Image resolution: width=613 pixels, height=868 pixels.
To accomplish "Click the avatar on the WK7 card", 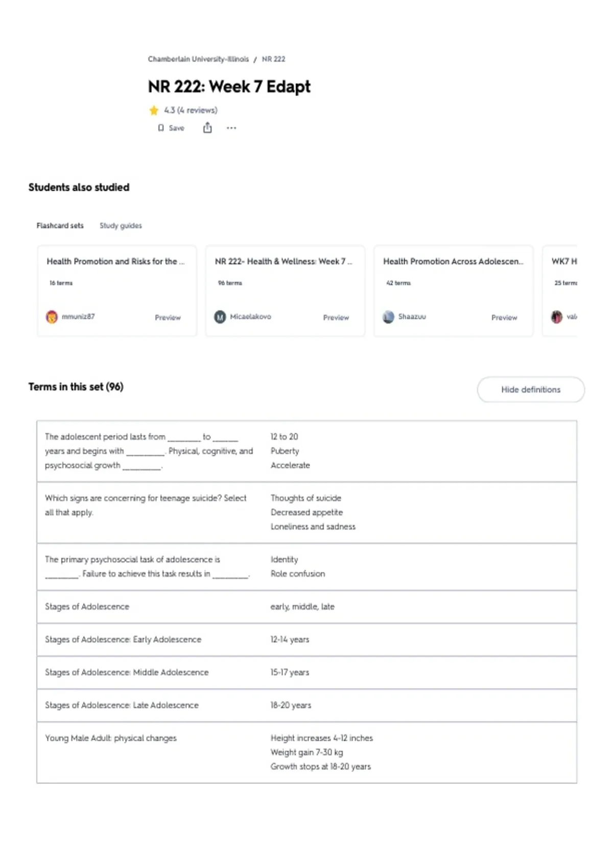I will (x=556, y=317).
